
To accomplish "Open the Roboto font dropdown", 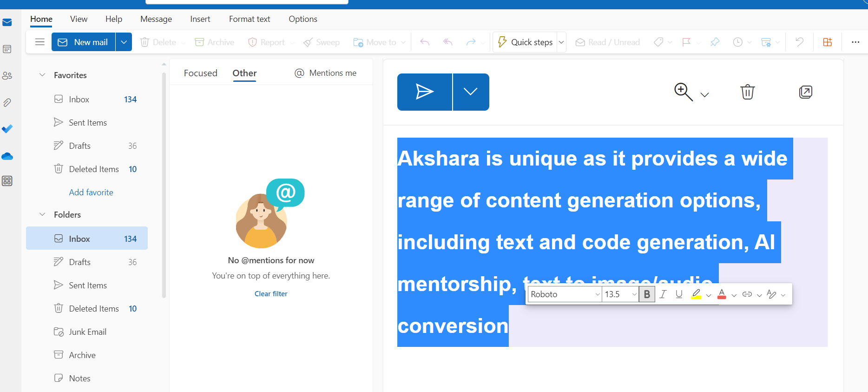I will tap(565, 294).
